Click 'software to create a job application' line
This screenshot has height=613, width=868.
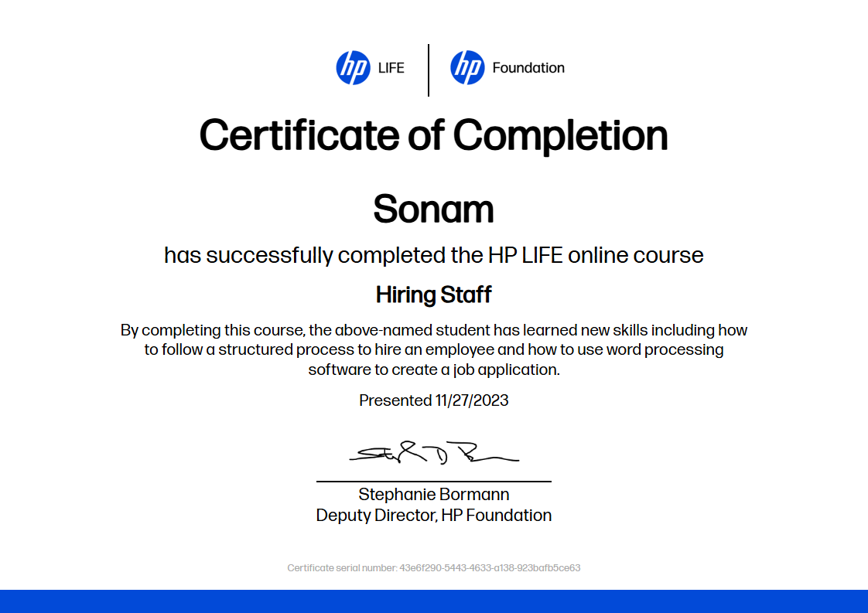[x=433, y=370]
